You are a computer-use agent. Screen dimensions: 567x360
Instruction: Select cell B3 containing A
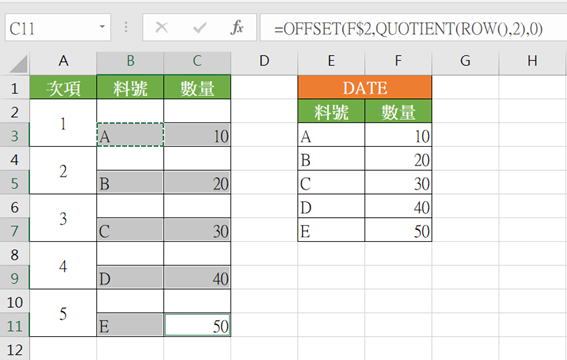click(130, 135)
